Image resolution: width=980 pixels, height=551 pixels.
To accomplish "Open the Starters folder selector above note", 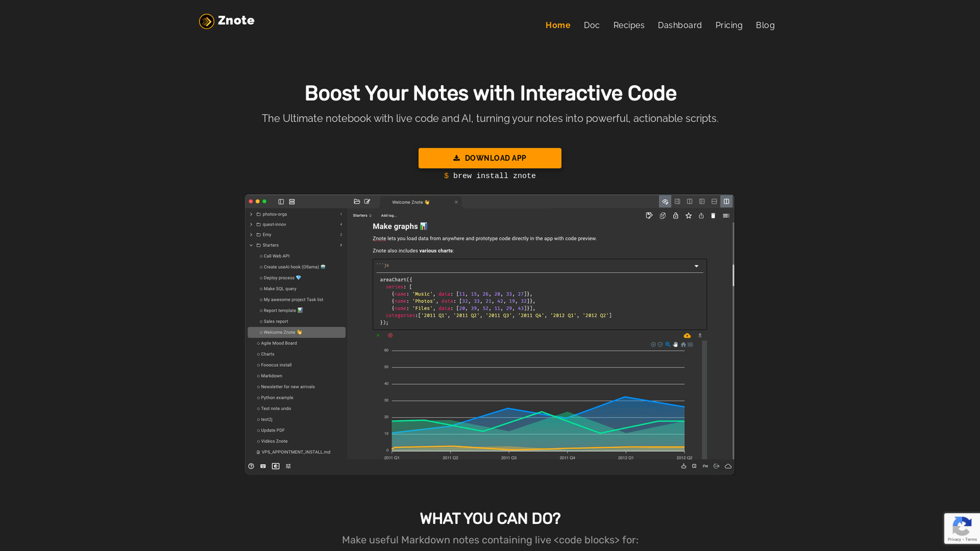I will 362,216.
